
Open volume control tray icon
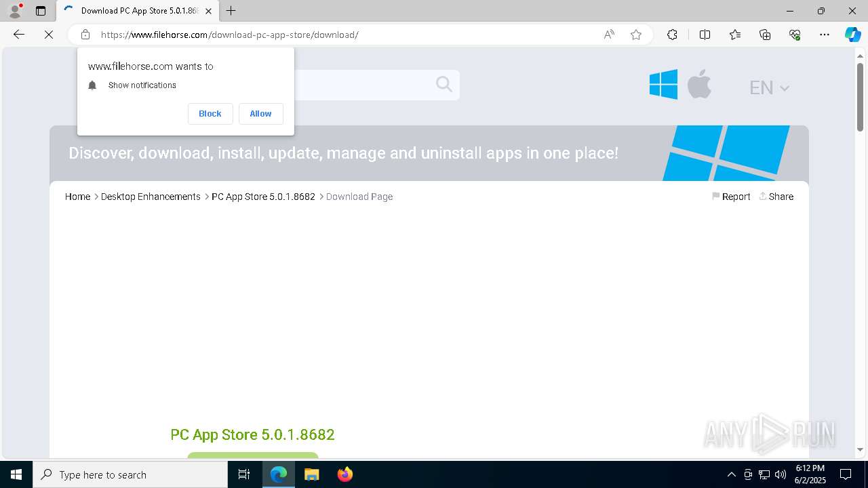[781, 474]
